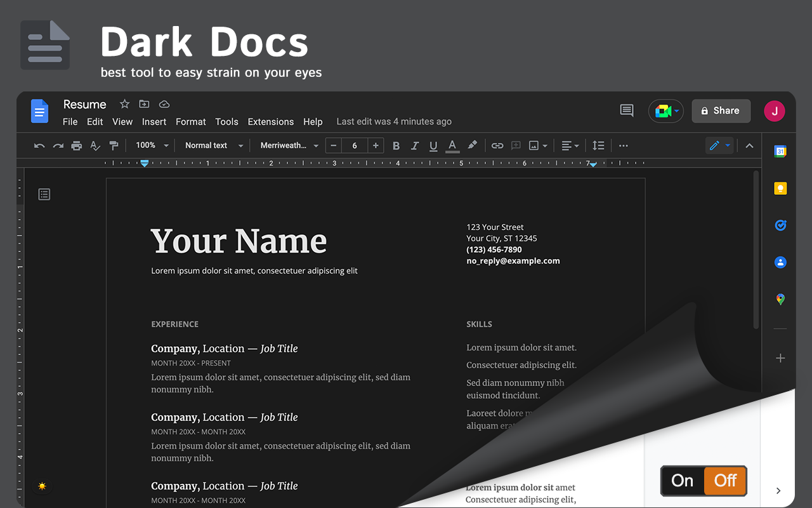Click the undo icon

click(39, 145)
